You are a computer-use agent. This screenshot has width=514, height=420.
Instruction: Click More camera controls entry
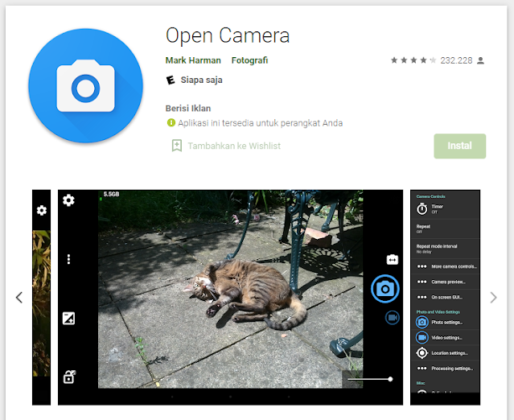point(445,266)
